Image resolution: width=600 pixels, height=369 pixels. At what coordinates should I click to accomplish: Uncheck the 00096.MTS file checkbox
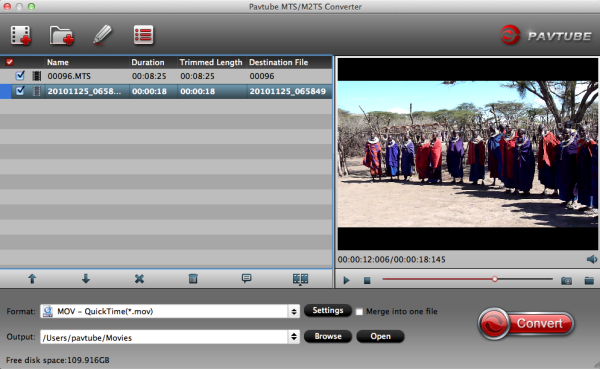20,75
